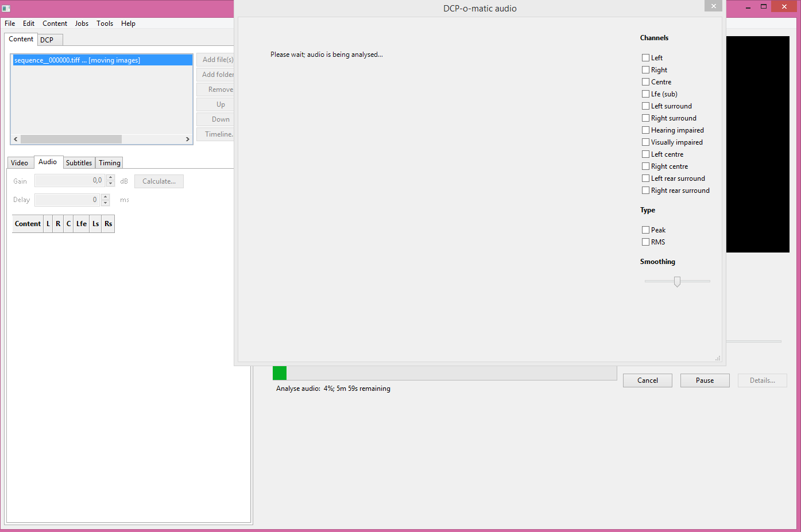Enable the Left channel checkbox
This screenshot has height=532, width=801.
pos(645,58)
